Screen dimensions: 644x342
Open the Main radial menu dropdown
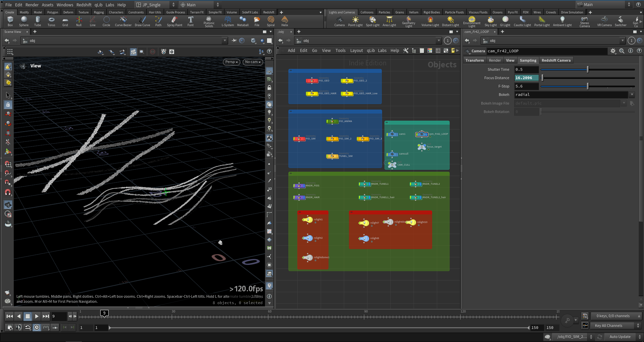pos(200,5)
